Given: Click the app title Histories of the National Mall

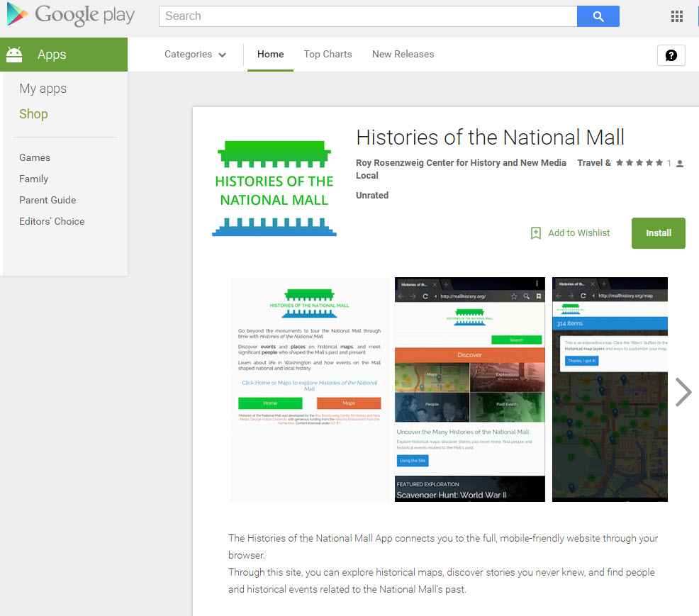Looking at the screenshot, I should (490, 138).
